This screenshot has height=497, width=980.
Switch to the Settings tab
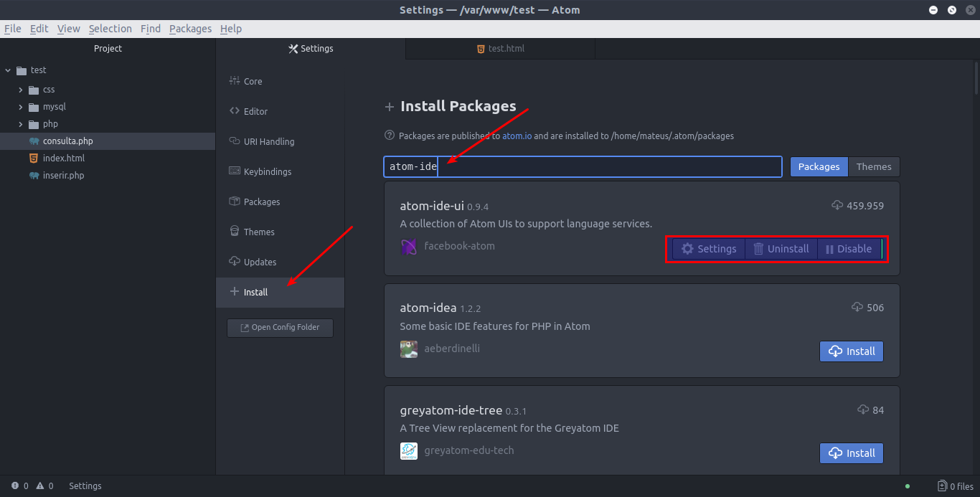click(311, 49)
